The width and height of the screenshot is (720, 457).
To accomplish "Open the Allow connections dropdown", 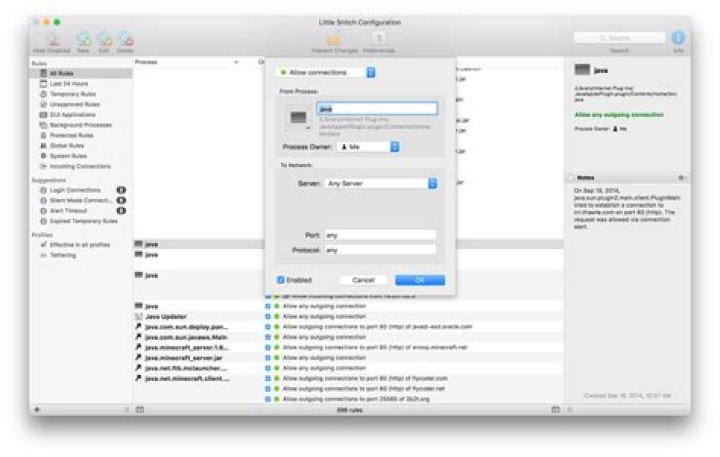I will 326,73.
